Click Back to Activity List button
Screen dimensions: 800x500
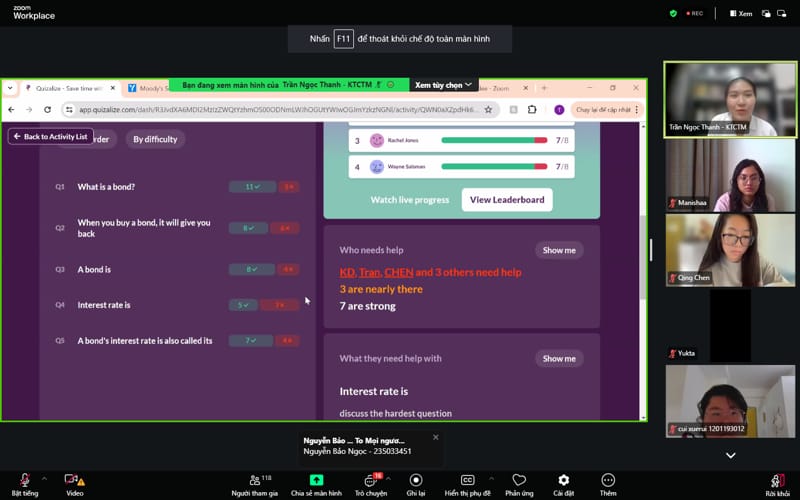pyautogui.click(x=50, y=136)
